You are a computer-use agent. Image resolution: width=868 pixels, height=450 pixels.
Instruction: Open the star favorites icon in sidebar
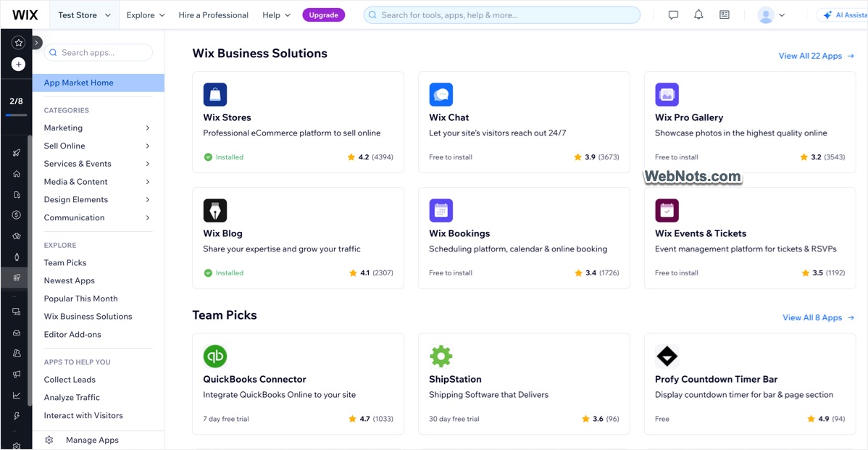coord(18,43)
